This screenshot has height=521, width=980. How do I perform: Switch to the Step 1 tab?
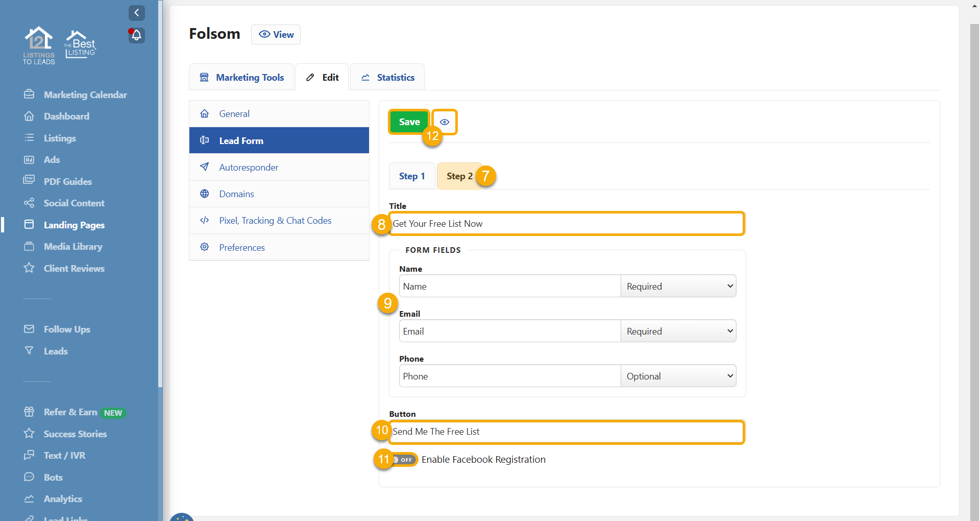pyautogui.click(x=412, y=176)
